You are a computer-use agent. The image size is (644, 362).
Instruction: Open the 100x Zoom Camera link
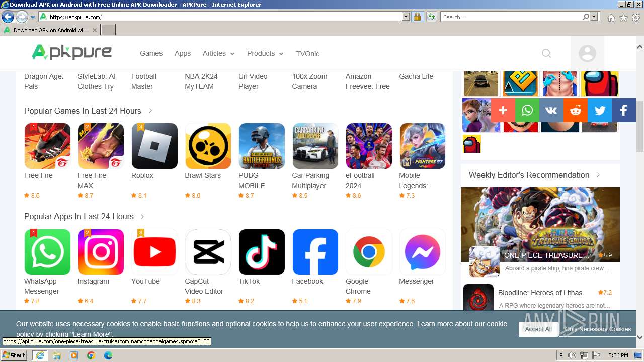point(310,81)
